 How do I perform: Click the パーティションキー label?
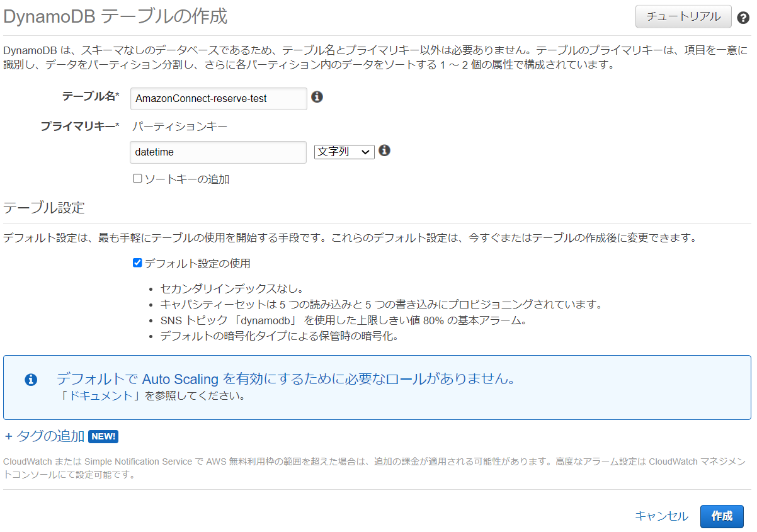pyautogui.click(x=180, y=126)
